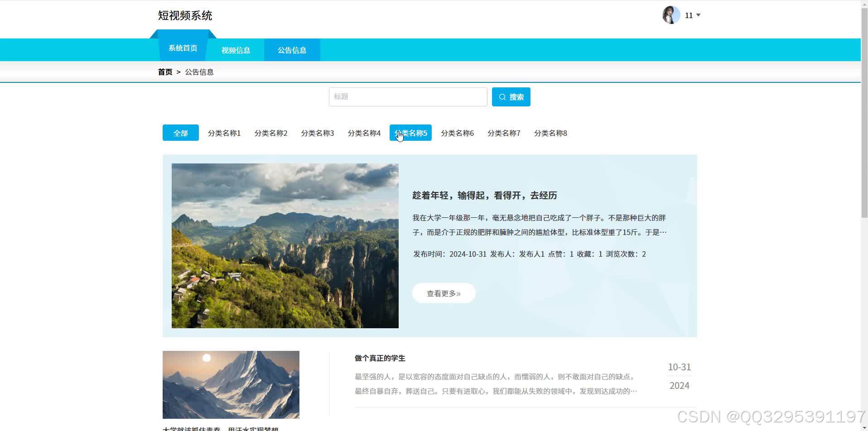
Task: Open the 查看更多» link
Action: [x=443, y=293]
